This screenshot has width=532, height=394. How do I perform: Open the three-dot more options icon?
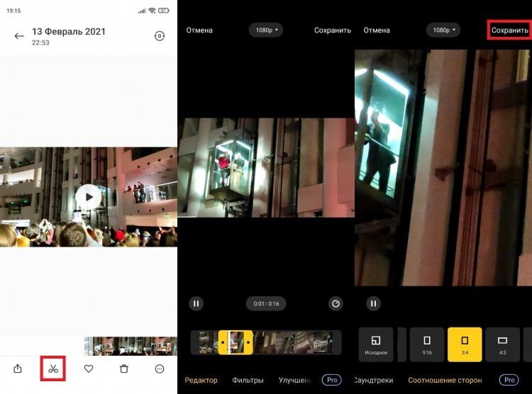(x=160, y=368)
